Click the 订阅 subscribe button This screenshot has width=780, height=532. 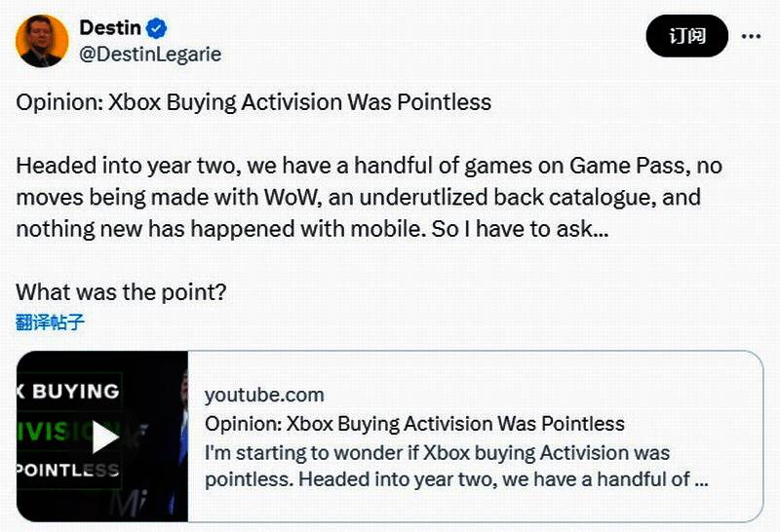coord(686,36)
